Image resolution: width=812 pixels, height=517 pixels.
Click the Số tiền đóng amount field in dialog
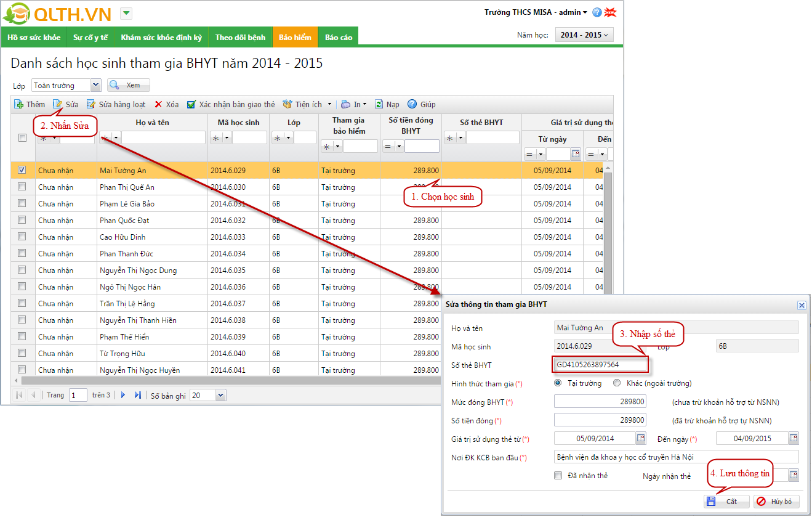pyautogui.click(x=600, y=420)
